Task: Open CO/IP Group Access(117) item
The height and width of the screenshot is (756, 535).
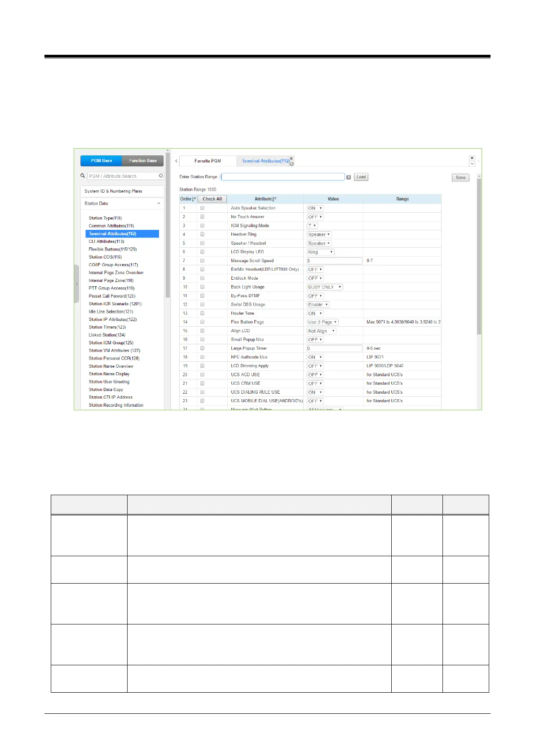Action: pyautogui.click(x=113, y=265)
